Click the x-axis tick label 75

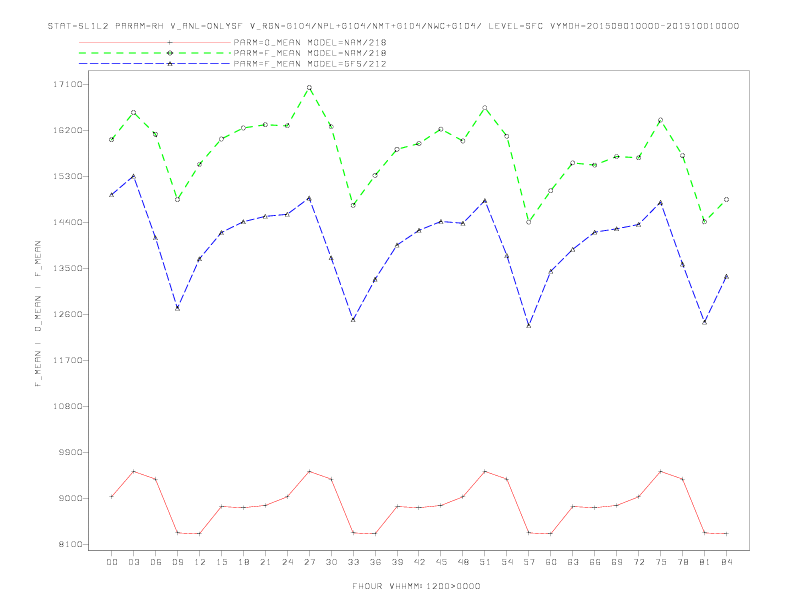661,562
